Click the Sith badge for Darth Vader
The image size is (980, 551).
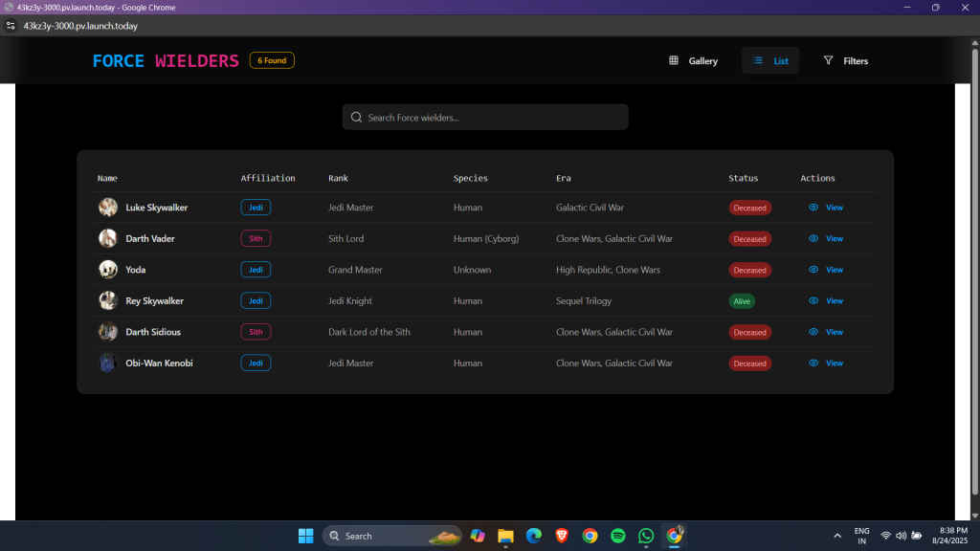(256, 239)
